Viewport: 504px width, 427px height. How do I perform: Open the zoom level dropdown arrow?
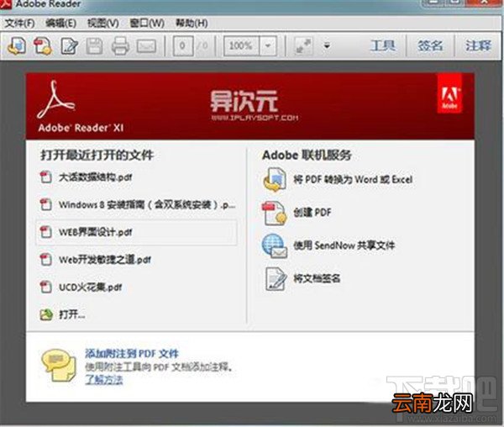[x=268, y=46]
